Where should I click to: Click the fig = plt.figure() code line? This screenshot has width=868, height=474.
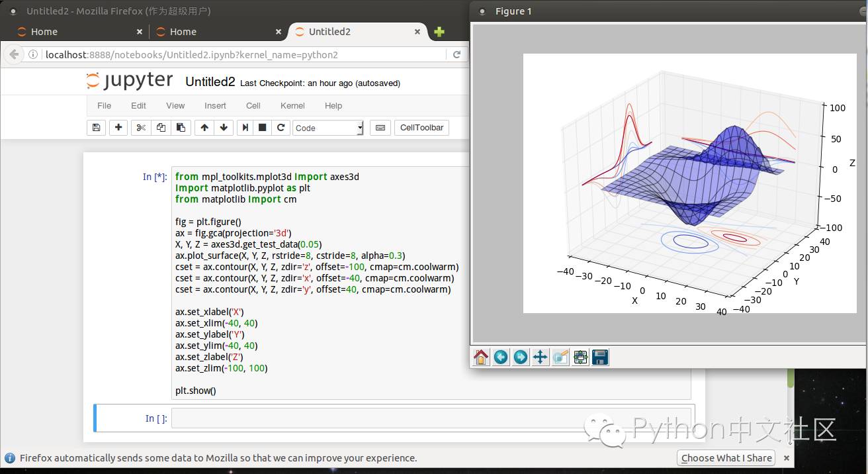208,222
